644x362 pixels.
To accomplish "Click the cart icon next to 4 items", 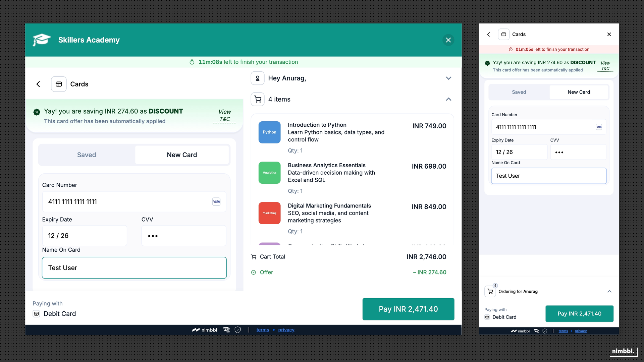I will point(258,99).
